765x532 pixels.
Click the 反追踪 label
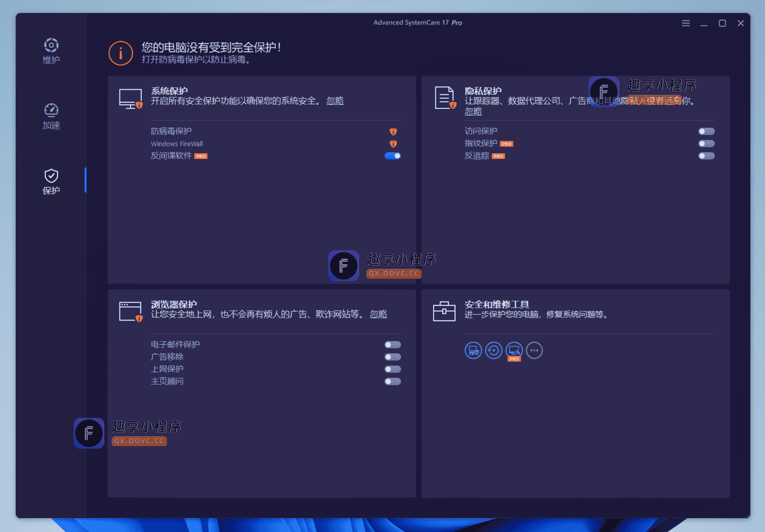tap(477, 156)
